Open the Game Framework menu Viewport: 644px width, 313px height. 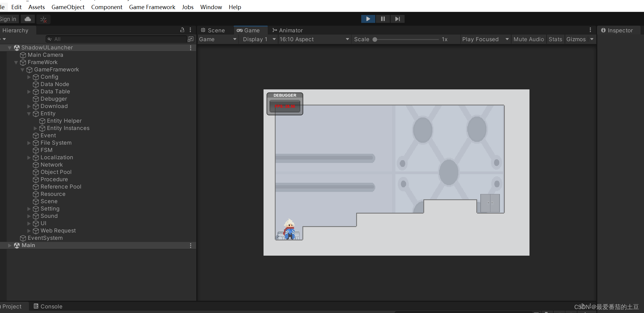click(152, 7)
